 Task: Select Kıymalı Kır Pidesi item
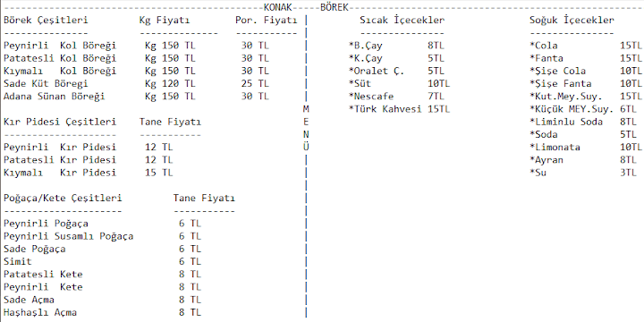point(60,173)
